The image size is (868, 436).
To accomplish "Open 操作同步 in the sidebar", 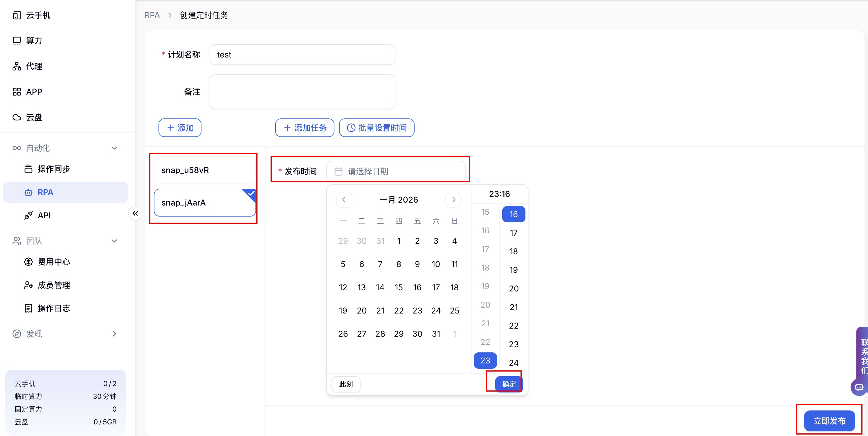I will point(53,169).
